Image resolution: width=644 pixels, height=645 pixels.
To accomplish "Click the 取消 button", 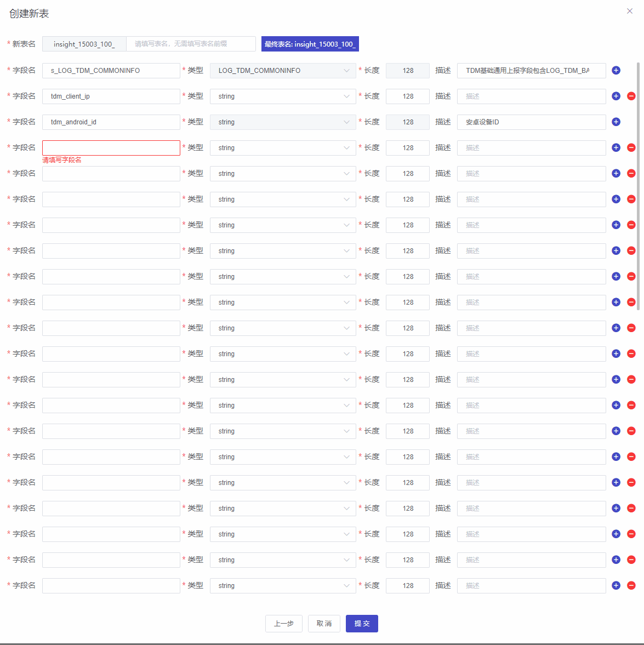I will coord(324,624).
